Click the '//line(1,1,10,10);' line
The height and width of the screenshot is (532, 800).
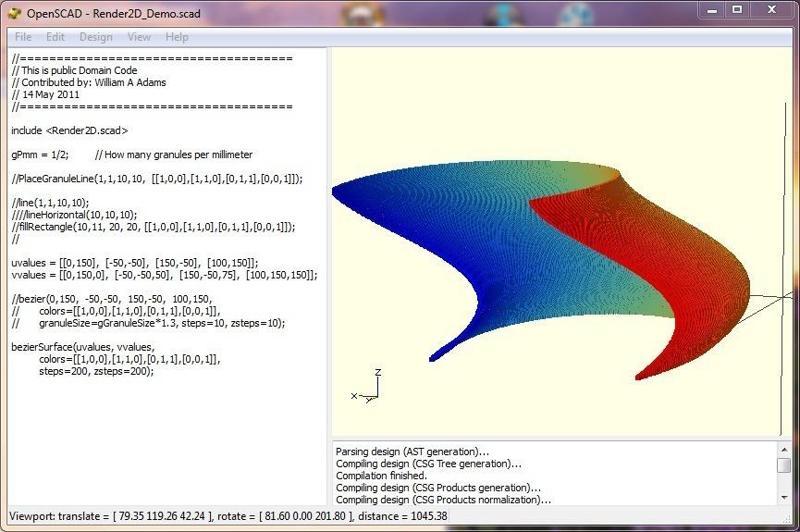(x=50, y=202)
